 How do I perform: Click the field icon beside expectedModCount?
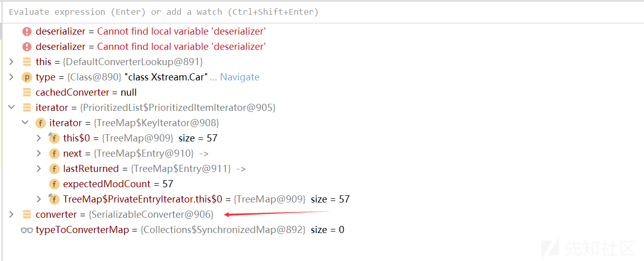[x=54, y=184]
